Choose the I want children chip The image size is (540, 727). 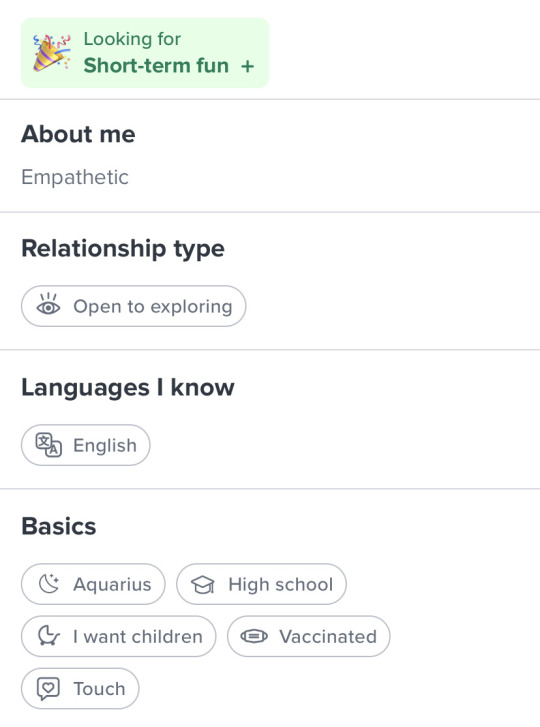[x=119, y=636]
